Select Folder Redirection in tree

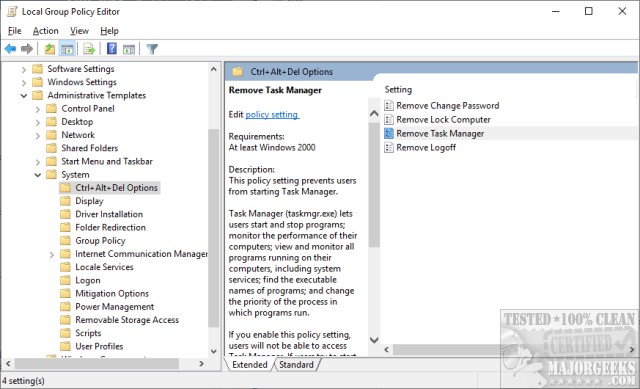coord(110,227)
